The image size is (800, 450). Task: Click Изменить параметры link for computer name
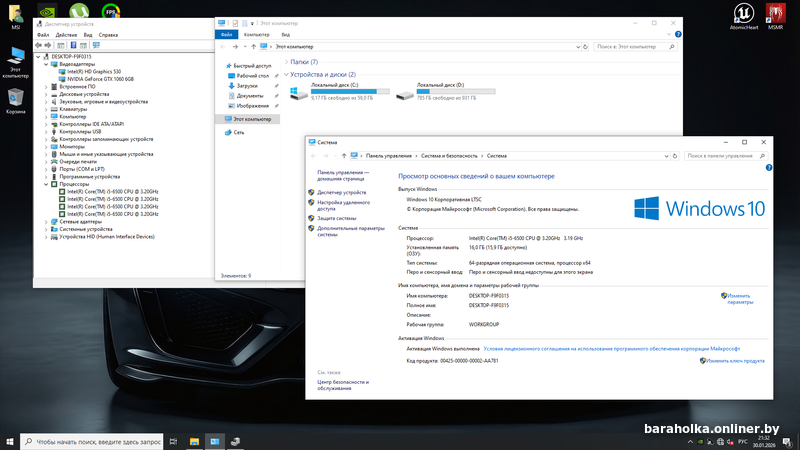(x=738, y=298)
